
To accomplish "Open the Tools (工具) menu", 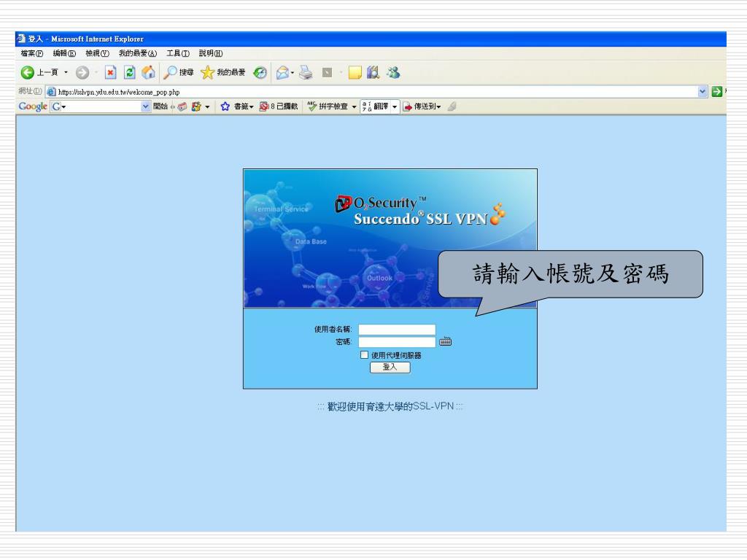I will coord(178,53).
